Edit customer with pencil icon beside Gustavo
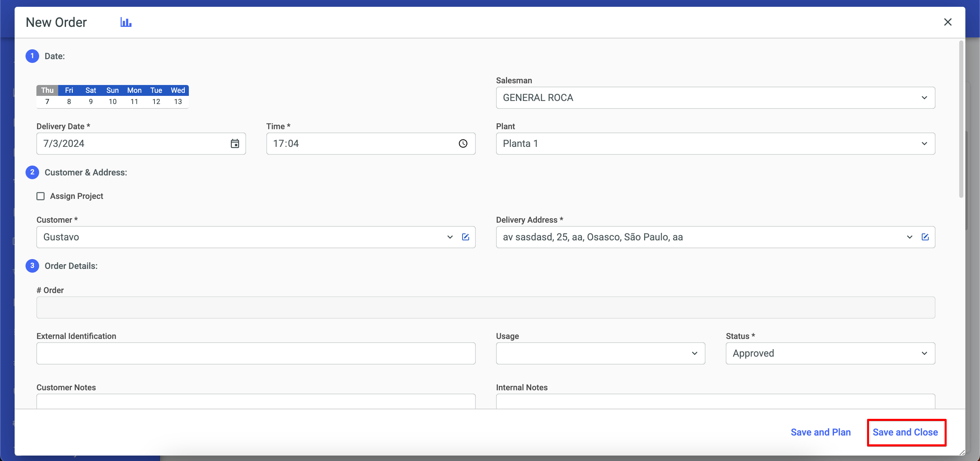 [x=465, y=237]
